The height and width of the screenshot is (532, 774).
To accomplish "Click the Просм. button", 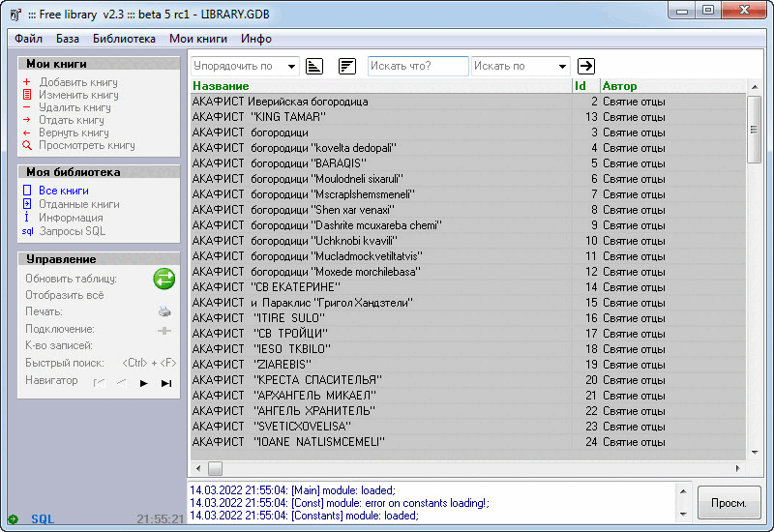I will [x=729, y=502].
